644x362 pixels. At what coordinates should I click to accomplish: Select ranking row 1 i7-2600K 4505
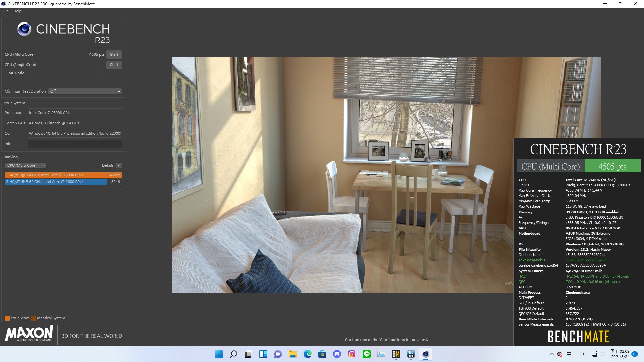[63, 175]
